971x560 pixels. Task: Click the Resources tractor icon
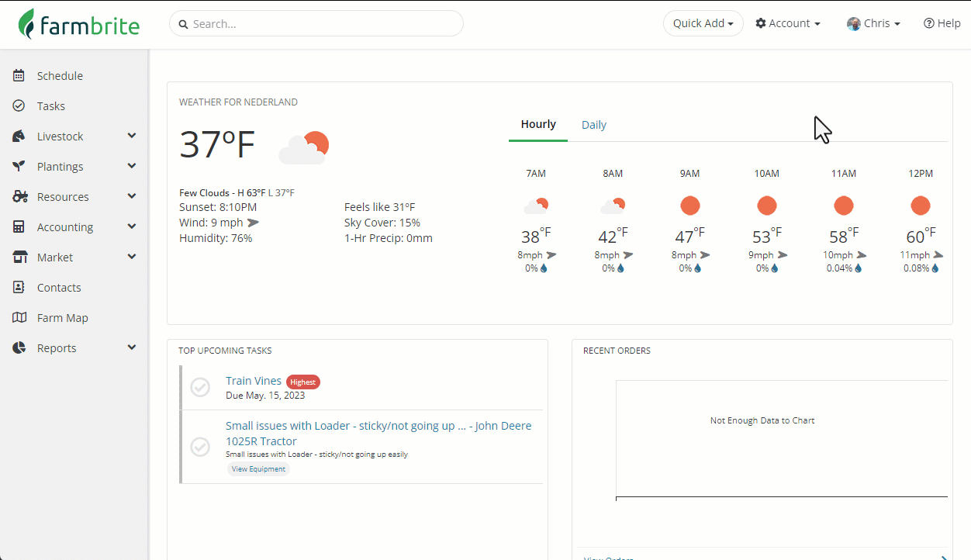[20, 196]
